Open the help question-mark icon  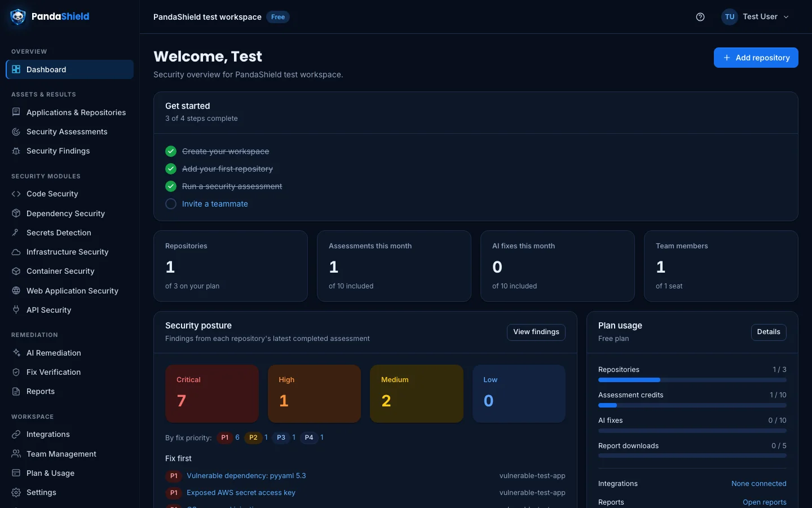700,17
